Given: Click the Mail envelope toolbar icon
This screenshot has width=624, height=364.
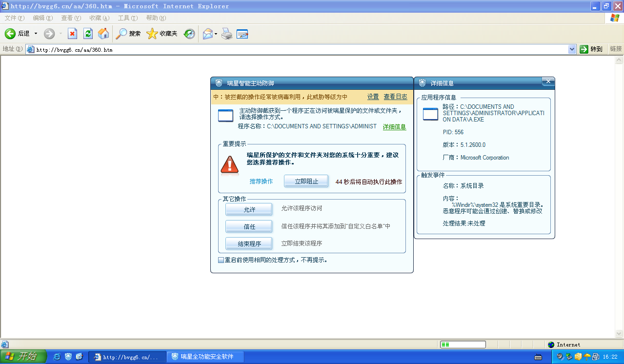Looking at the screenshot, I should 208,34.
